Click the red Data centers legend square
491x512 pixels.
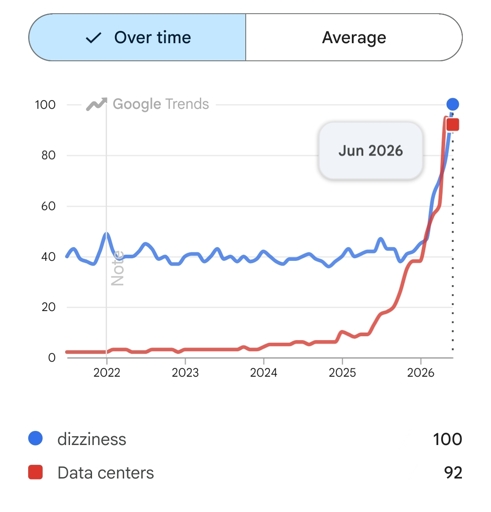point(35,472)
